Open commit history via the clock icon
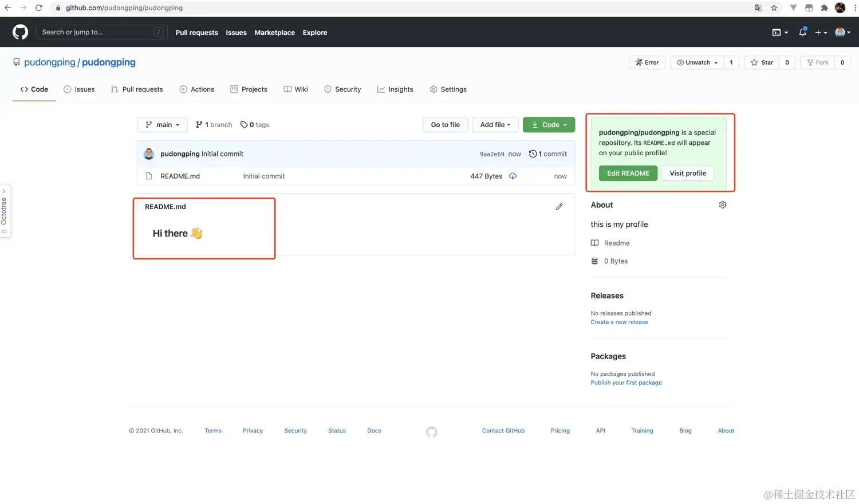The width and height of the screenshot is (859, 504). (533, 153)
